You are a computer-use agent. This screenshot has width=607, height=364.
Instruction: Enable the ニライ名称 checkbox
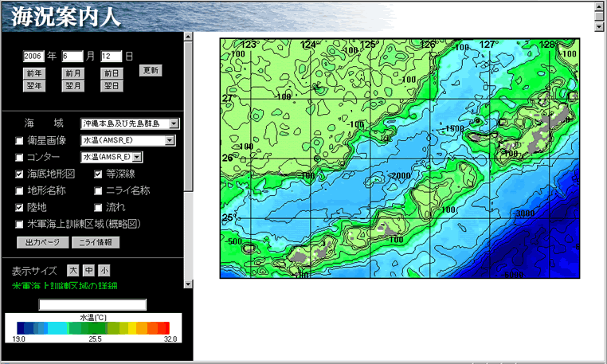tap(98, 190)
